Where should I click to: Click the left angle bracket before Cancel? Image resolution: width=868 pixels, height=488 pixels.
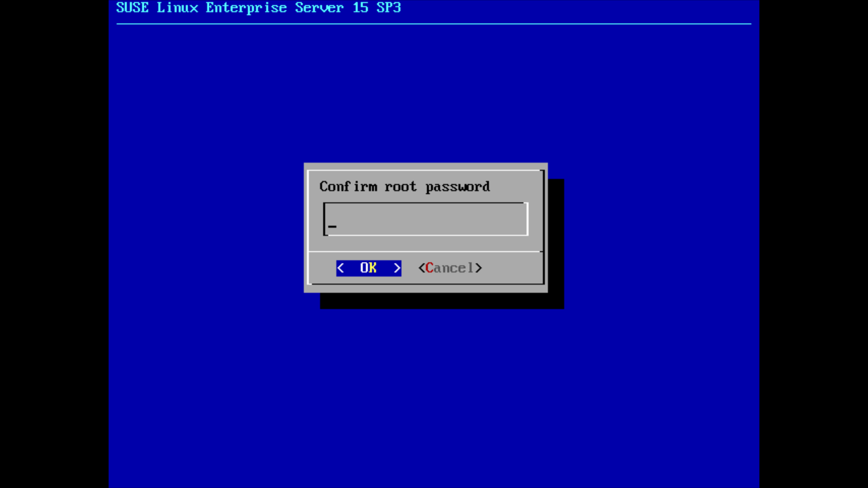pos(421,268)
